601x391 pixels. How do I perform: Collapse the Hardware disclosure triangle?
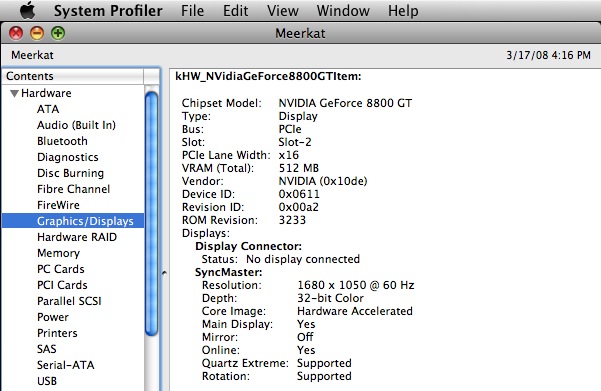click(15, 93)
